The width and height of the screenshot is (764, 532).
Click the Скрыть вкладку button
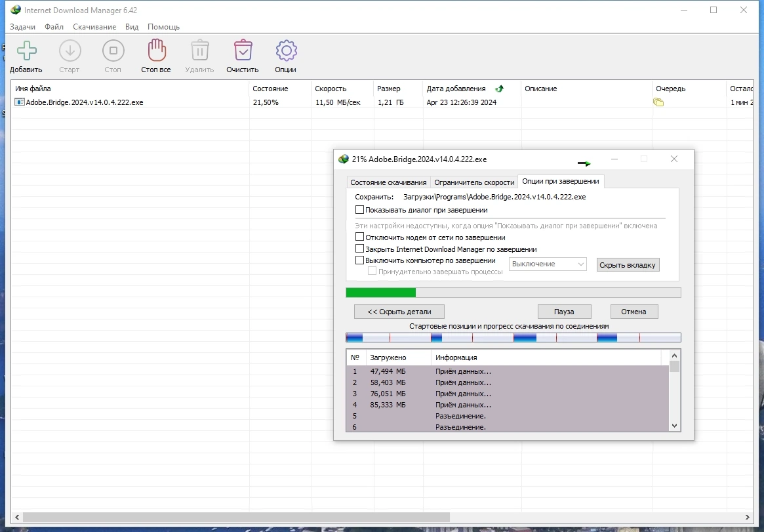pyautogui.click(x=628, y=265)
